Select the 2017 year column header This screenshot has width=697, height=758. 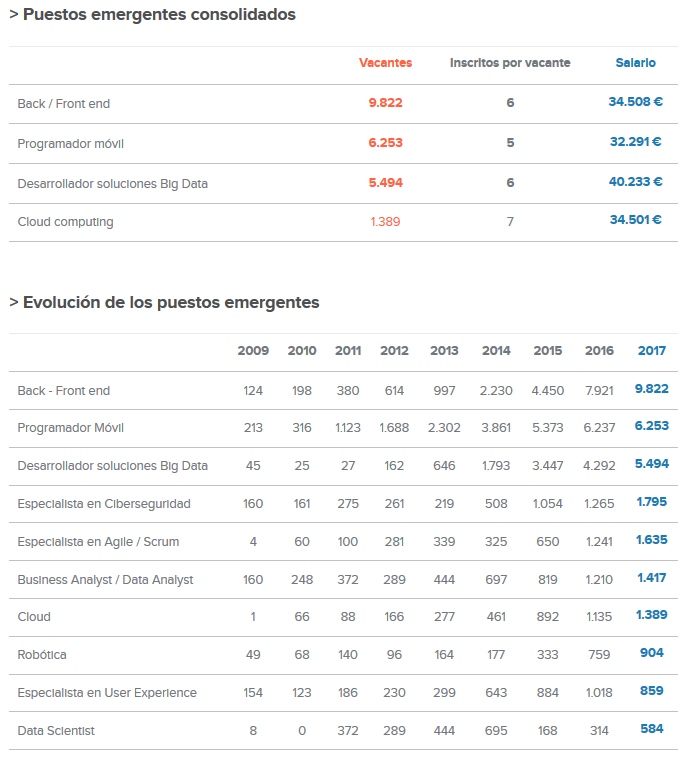[x=651, y=351]
